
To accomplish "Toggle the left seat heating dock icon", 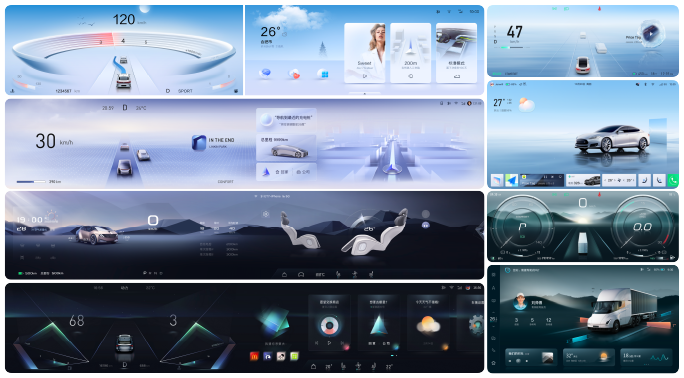I will point(343,367).
